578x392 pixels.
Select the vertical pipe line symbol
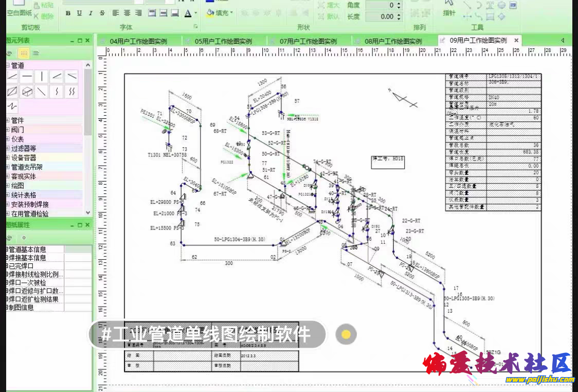point(42,77)
